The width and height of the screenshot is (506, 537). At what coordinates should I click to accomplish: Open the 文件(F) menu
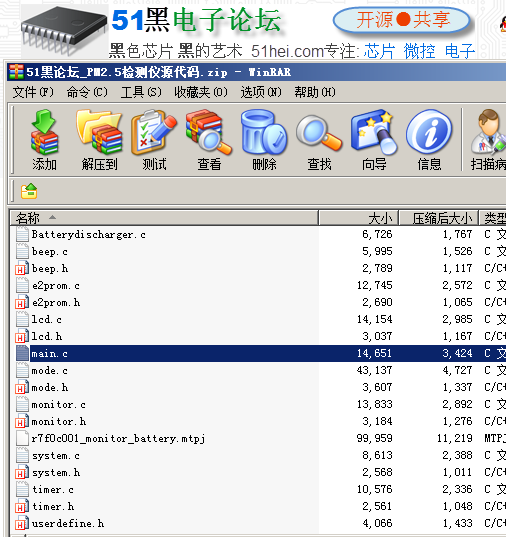point(33,92)
